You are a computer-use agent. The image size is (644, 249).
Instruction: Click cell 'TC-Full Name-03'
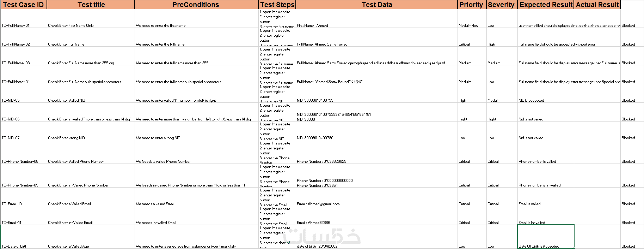click(x=24, y=56)
